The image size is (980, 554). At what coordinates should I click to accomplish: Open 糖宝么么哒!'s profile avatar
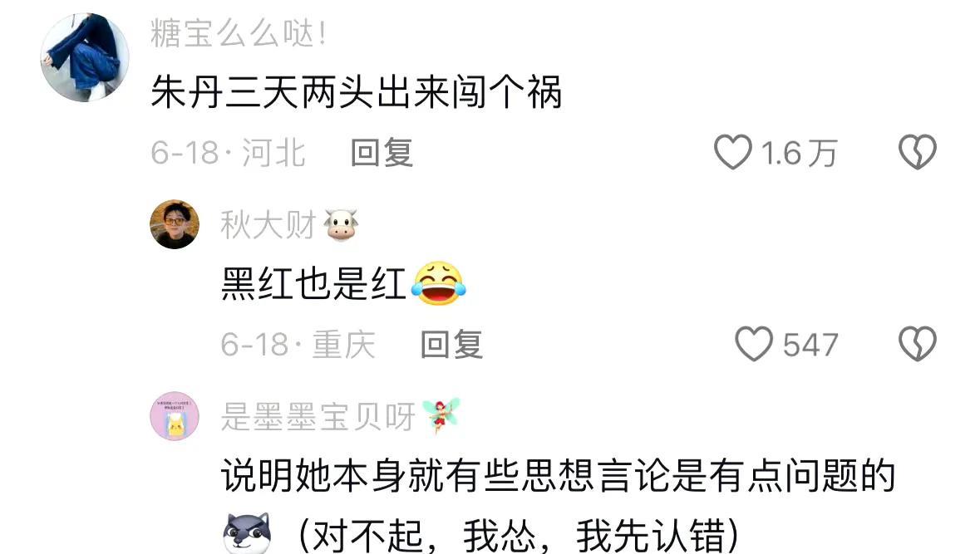85,57
